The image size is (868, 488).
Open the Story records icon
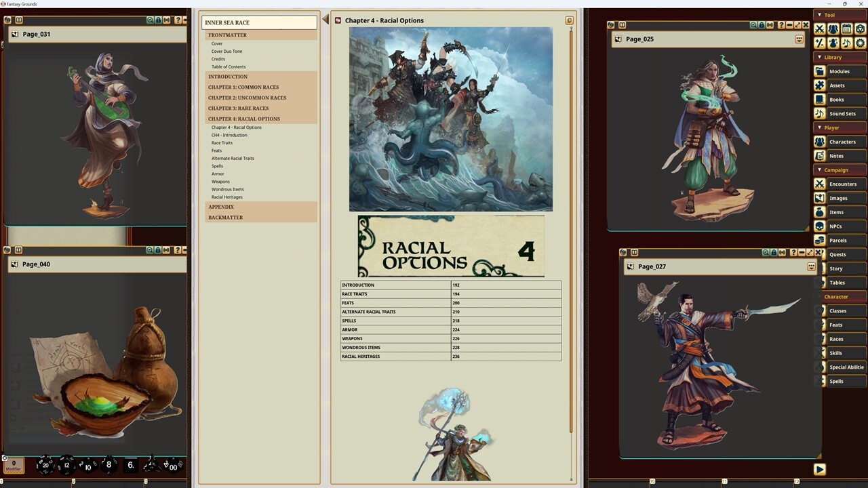point(836,268)
